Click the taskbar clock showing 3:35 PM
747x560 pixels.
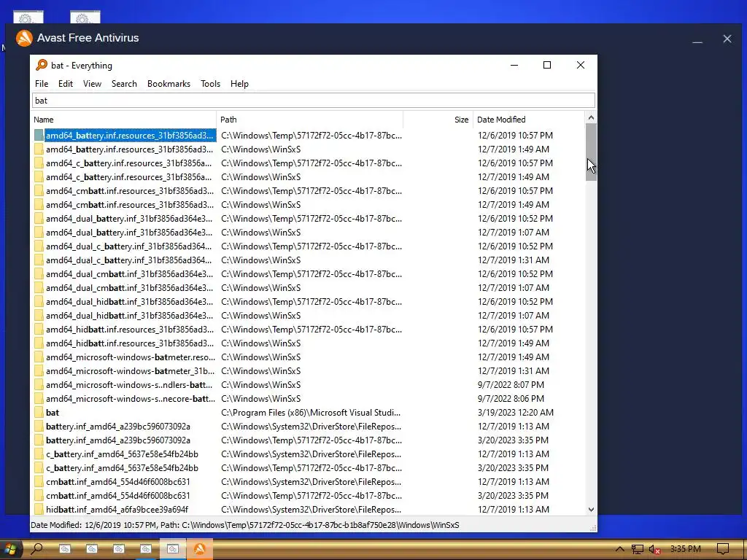point(685,549)
